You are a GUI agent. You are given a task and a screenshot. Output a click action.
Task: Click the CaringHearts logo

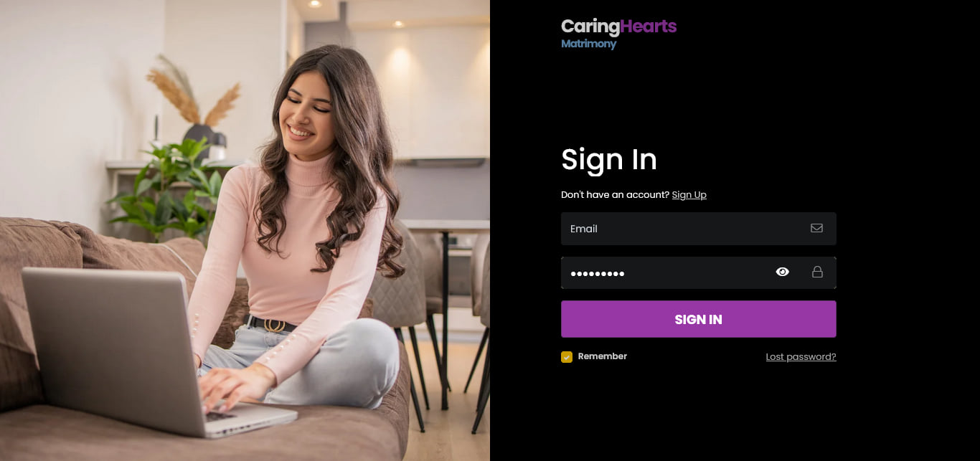[x=618, y=34]
